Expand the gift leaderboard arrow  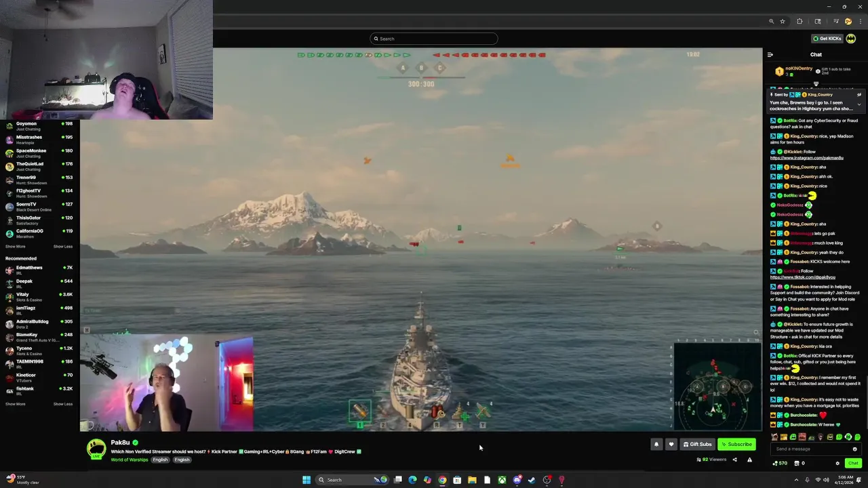point(816,84)
